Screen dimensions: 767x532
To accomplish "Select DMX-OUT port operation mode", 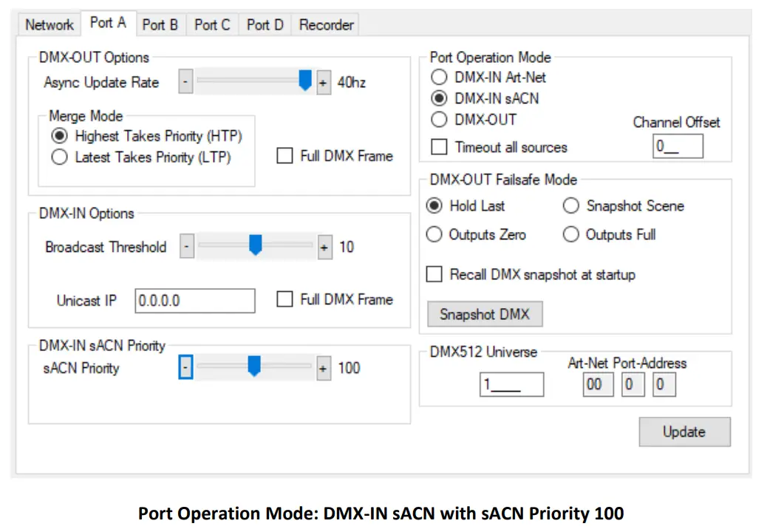I will (439, 120).
